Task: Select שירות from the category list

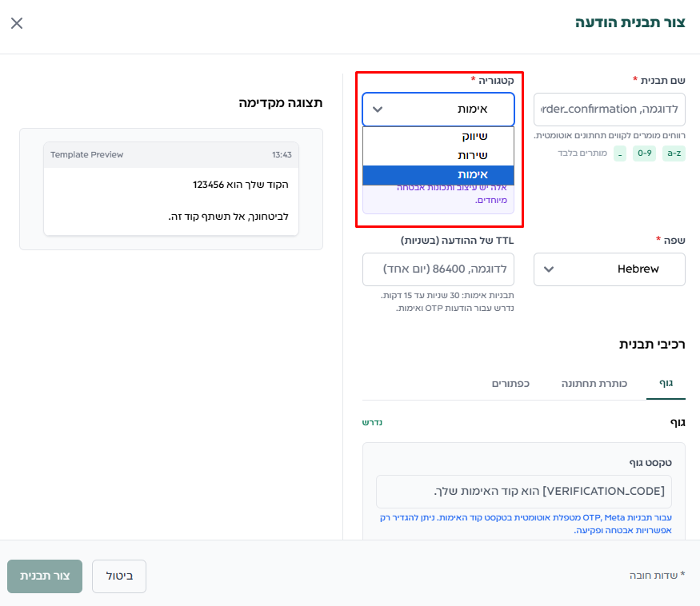Action: (438, 155)
